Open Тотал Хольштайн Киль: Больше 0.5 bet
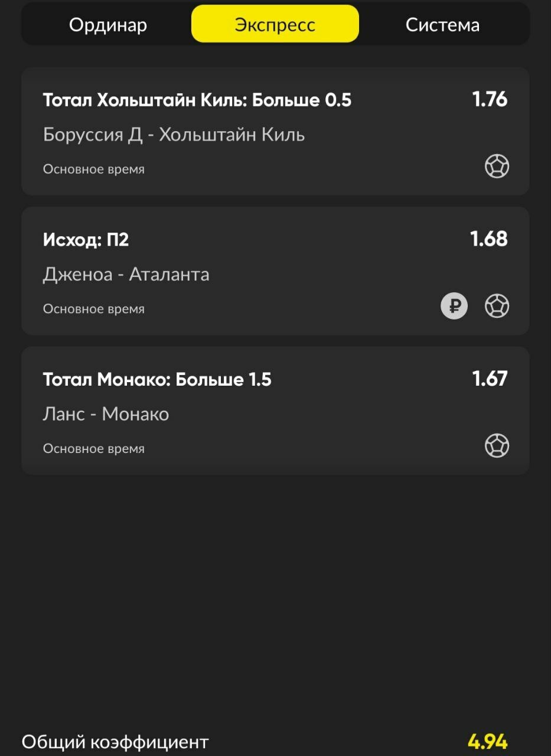 [x=197, y=100]
